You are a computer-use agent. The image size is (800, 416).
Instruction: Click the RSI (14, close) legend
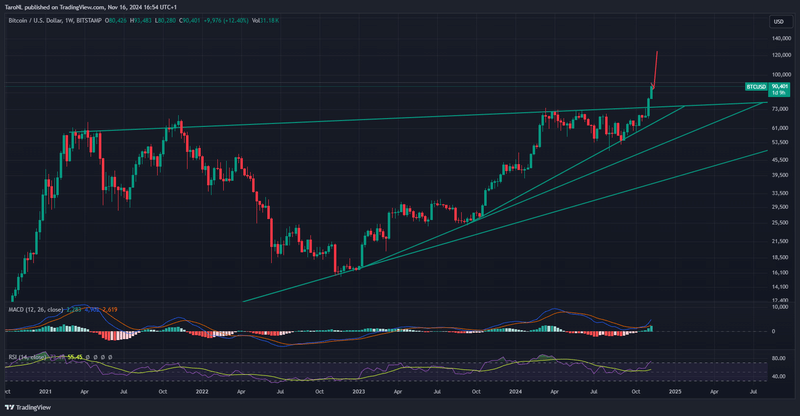point(27,357)
